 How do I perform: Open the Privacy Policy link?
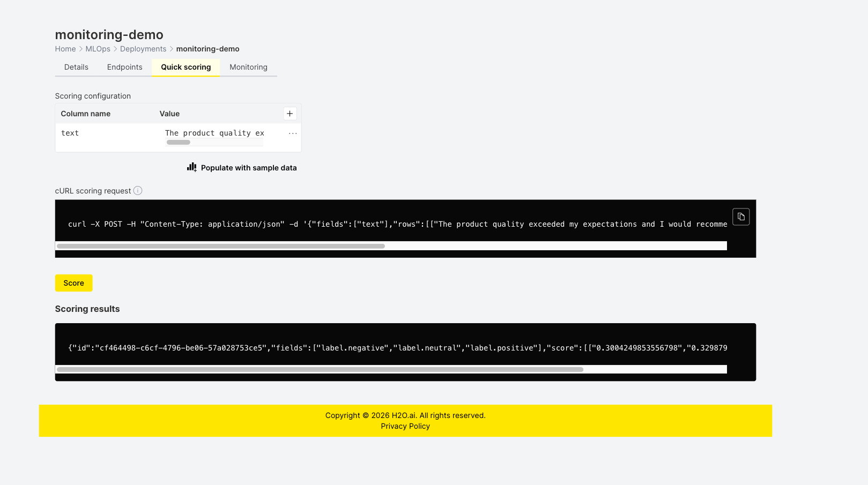tap(405, 426)
